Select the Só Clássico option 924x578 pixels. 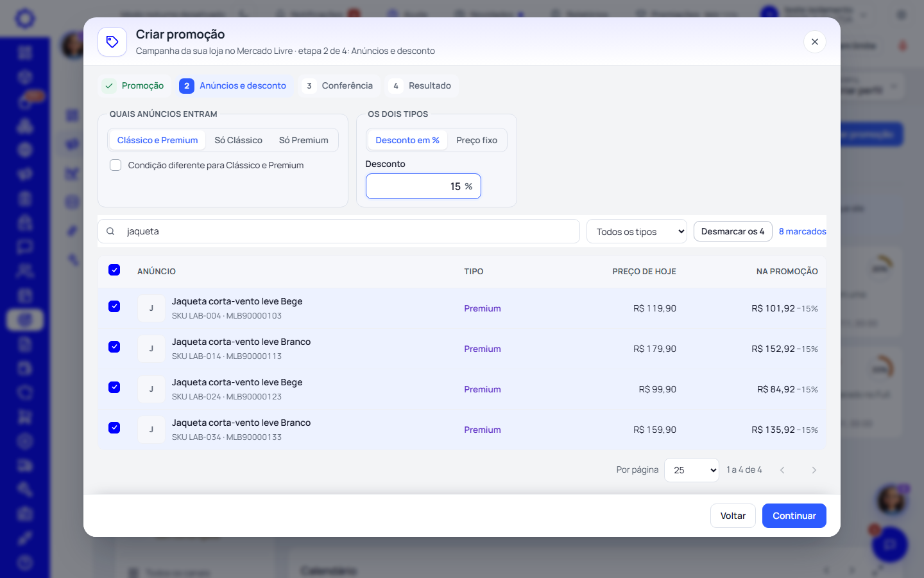pyautogui.click(x=239, y=140)
